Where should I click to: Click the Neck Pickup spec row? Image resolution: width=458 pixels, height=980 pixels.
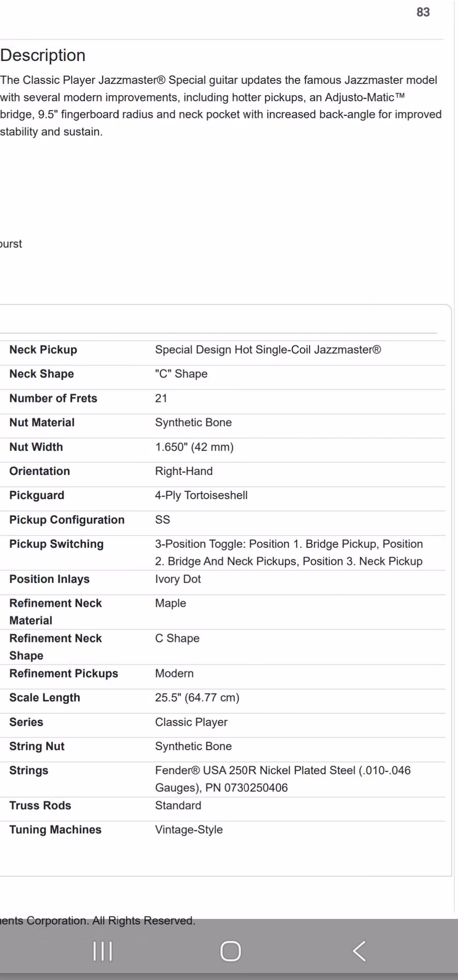tap(223, 350)
